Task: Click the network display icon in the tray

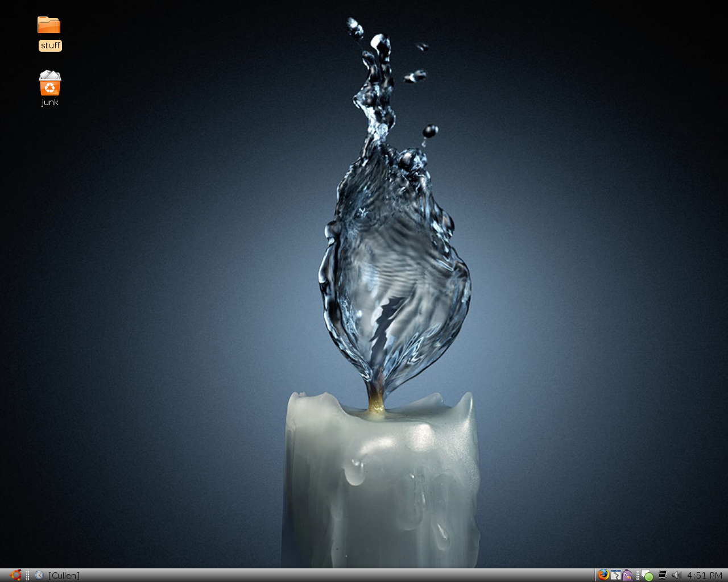Action: tap(662, 575)
